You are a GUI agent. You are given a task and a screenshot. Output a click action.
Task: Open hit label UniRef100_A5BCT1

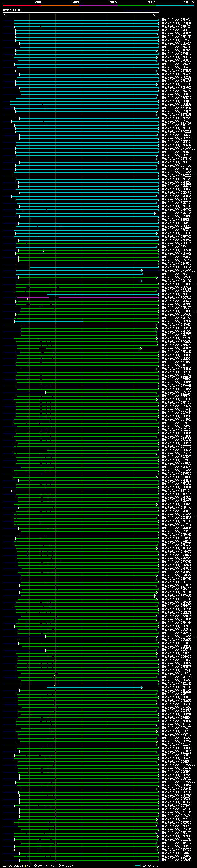(x=177, y=162)
